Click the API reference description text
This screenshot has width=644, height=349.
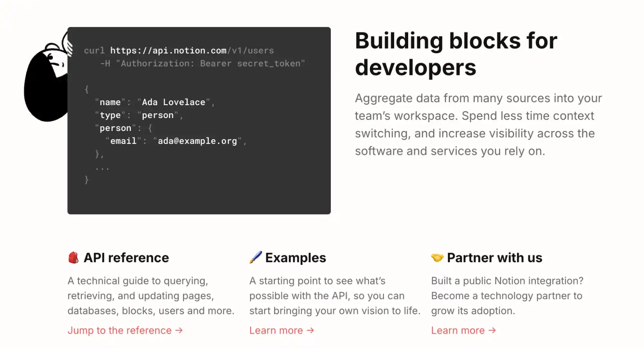[x=150, y=295]
